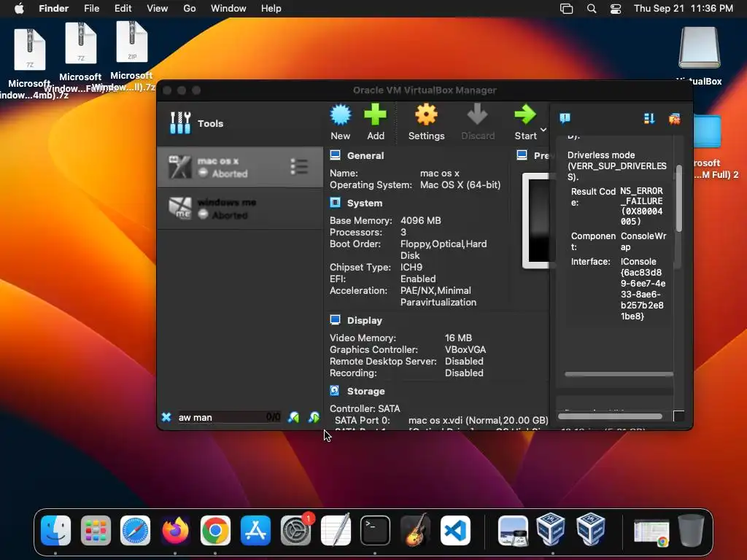Image resolution: width=747 pixels, height=560 pixels.
Task: Click the VBoxVGA graphics controller value
Action: (x=465, y=349)
